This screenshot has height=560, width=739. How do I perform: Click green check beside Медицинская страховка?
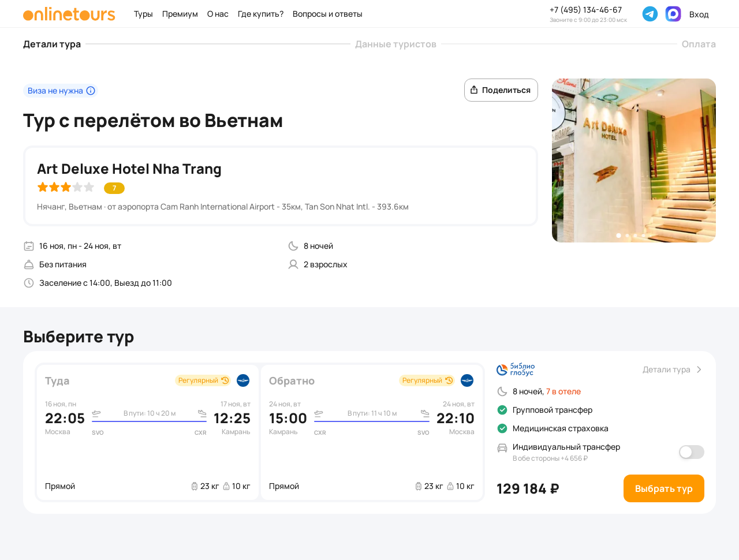pos(502,428)
